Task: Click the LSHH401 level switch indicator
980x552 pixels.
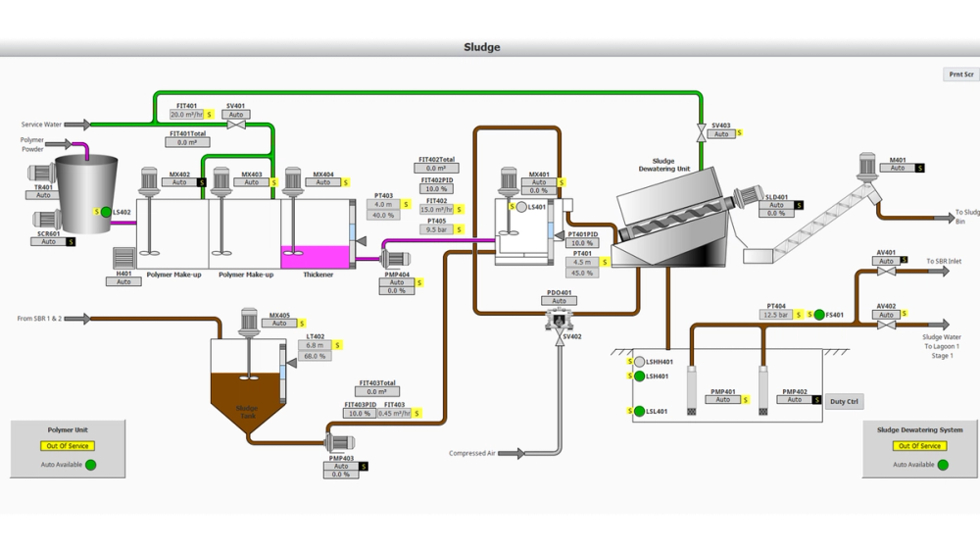Action: 639,362
